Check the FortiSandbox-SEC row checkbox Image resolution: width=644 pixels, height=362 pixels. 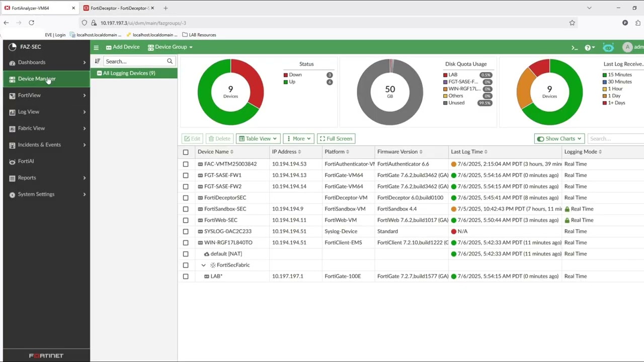186,209
